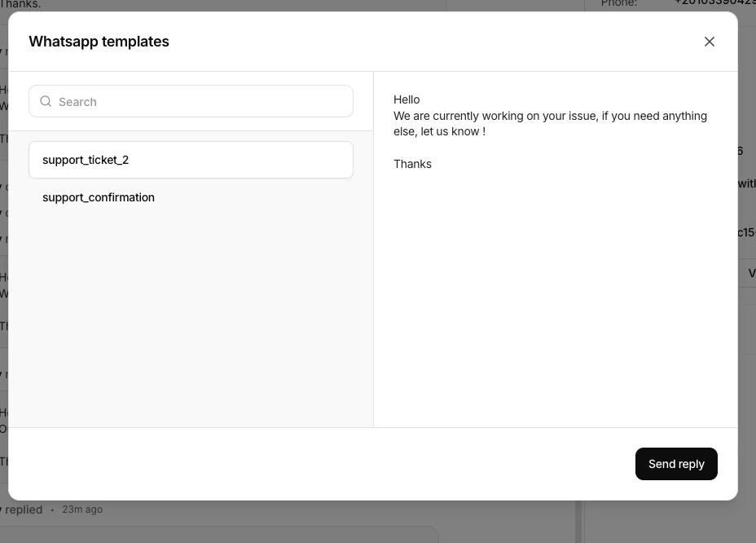This screenshot has height=543, width=756.
Task: Focus the template Search field
Action: [191, 101]
